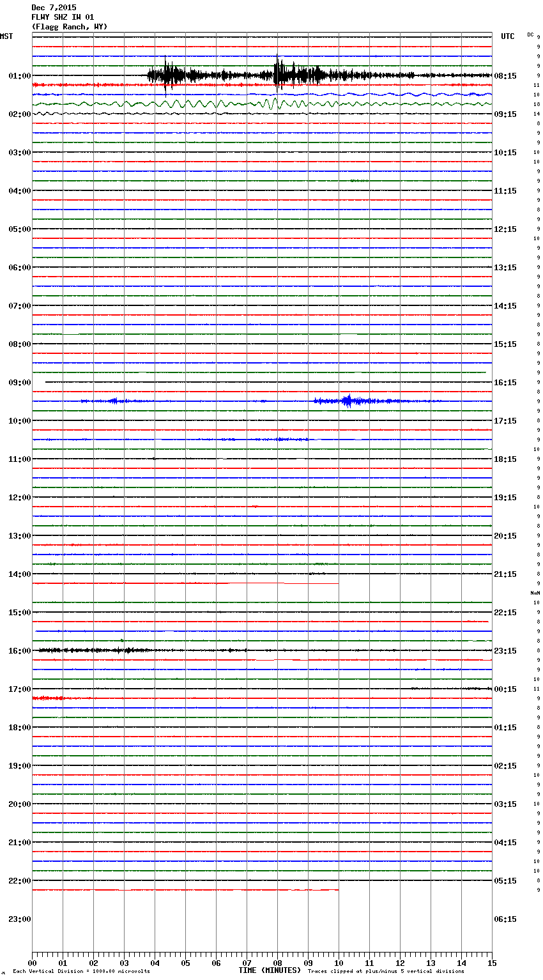Click minute tick label '10' on bottom axis
The height and width of the screenshot is (980, 543).
point(339,963)
